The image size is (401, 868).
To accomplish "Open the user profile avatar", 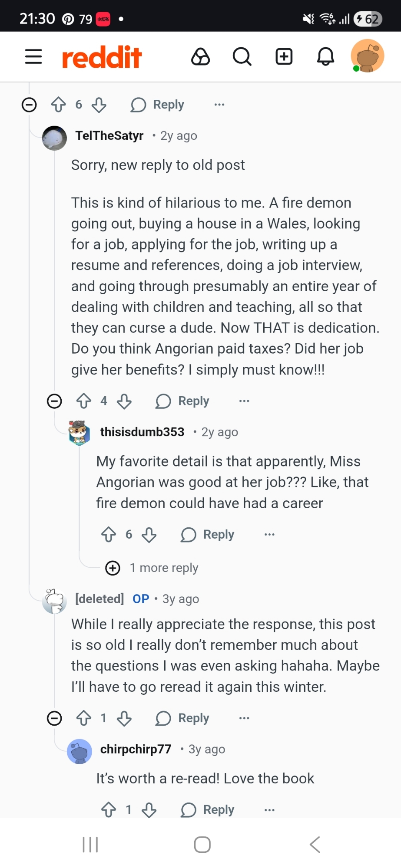I will tap(368, 56).
